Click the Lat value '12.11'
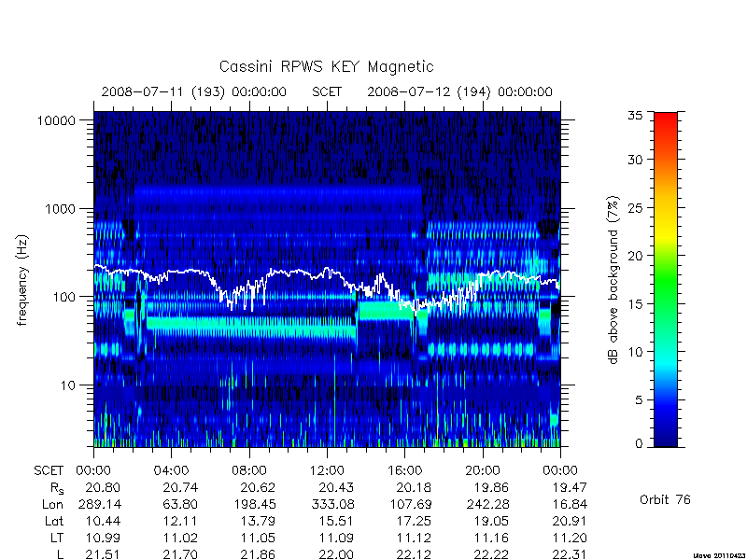747x560 pixels. [180, 522]
